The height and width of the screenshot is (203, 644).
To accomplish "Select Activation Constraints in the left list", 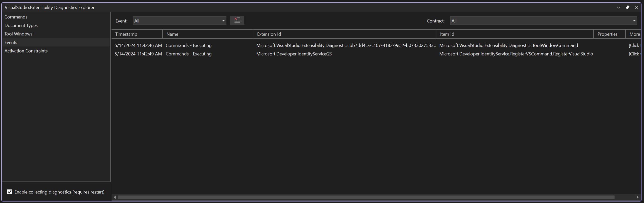I will tap(56, 51).
